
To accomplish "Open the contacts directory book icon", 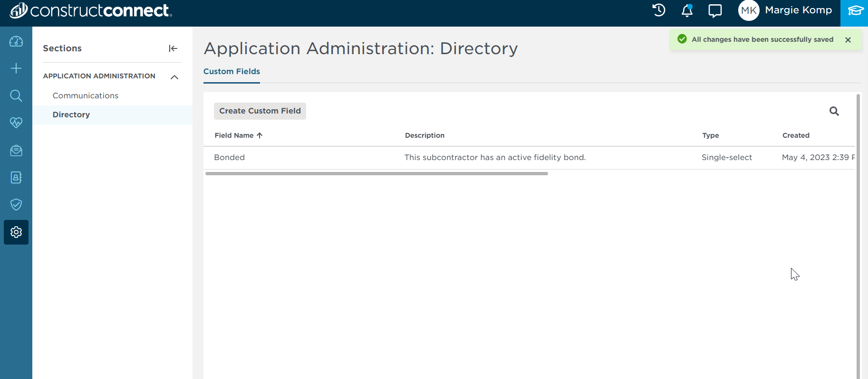I will click(x=16, y=178).
